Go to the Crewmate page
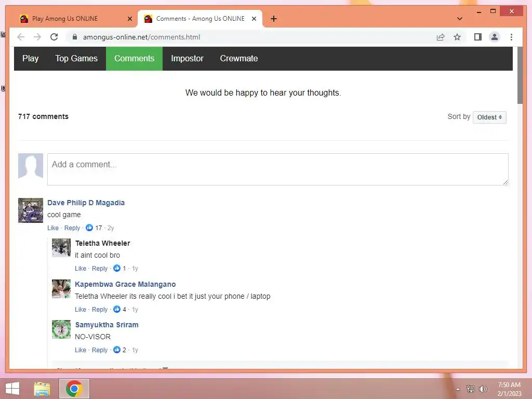This screenshot has width=532, height=399. click(239, 59)
